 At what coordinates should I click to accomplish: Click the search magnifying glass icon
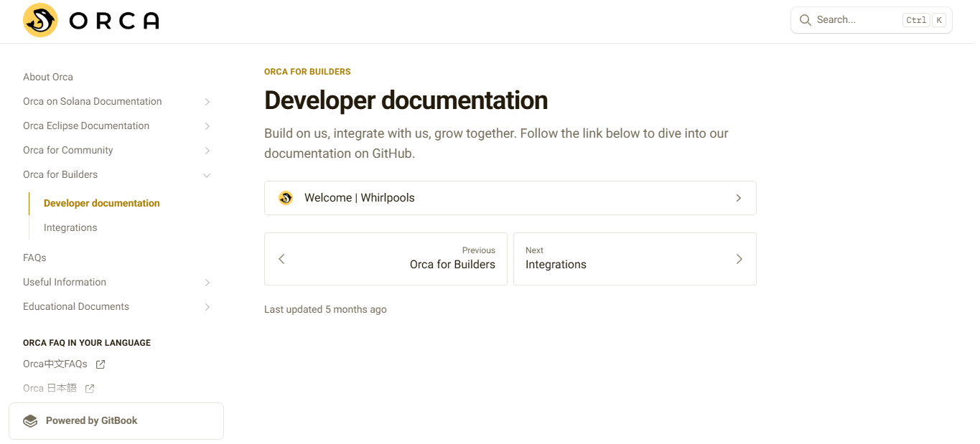(806, 20)
